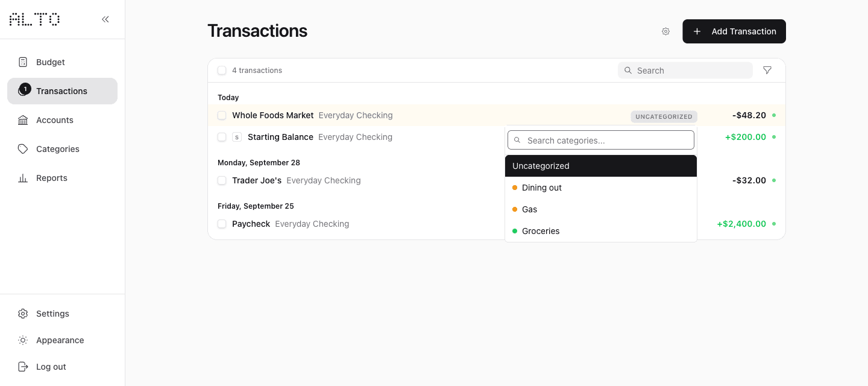Click the plus icon on Add Transaction
This screenshot has height=386, width=868.
click(x=697, y=31)
